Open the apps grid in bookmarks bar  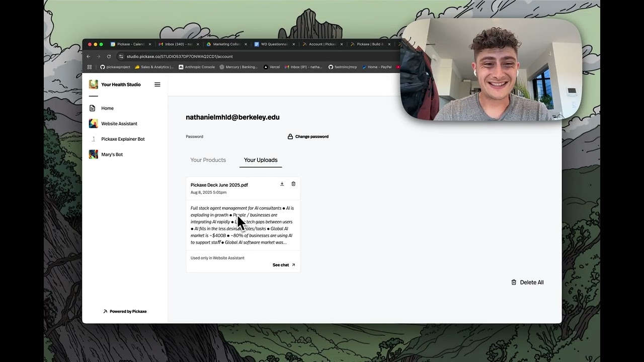coord(90,67)
